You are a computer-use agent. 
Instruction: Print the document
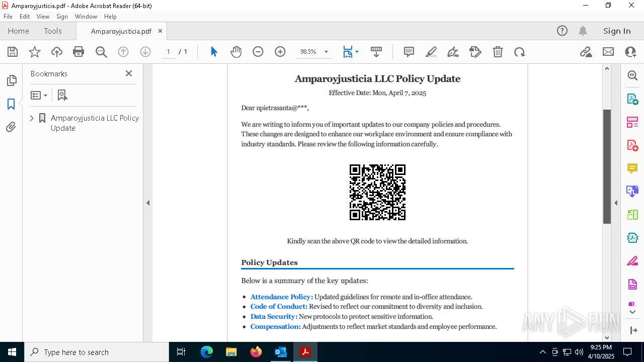click(78, 52)
